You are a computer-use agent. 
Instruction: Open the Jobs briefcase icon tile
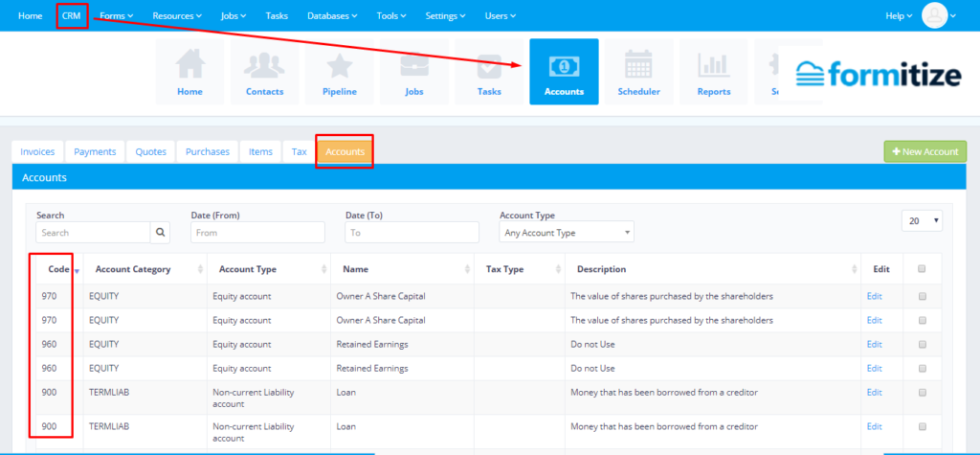coord(413,72)
